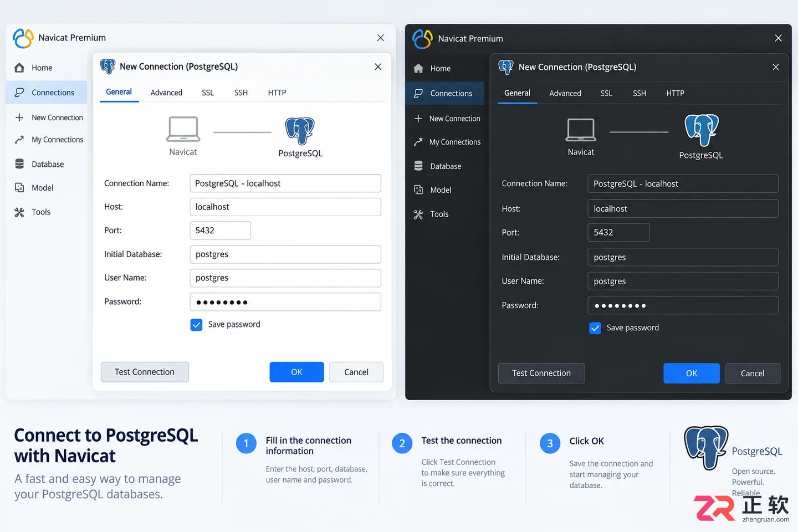Click Connections icon in dark window sidebar
The image size is (798, 532).
418,93
